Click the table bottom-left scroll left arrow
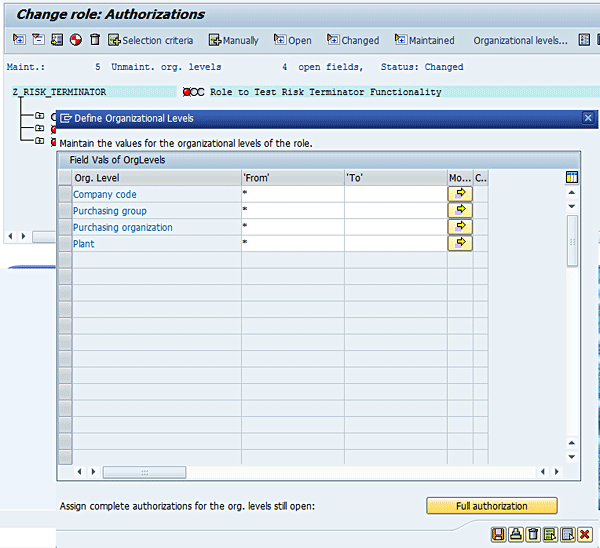 [x=79, y=472]
